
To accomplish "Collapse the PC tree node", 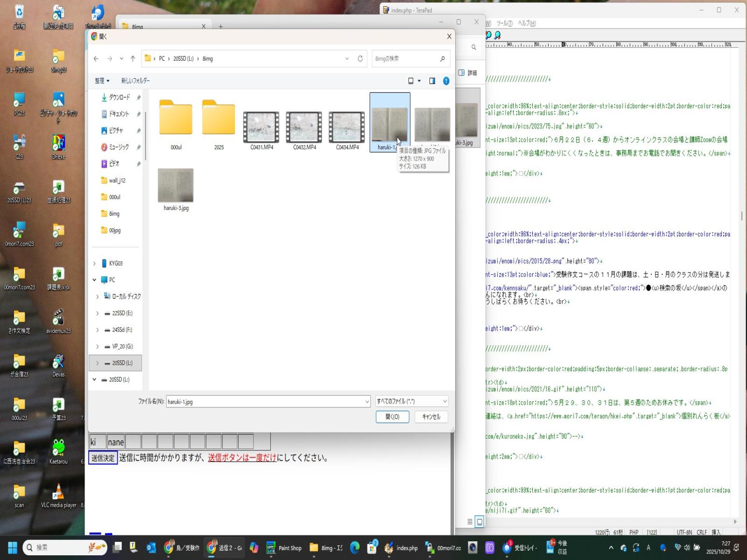I will tap(94, 280).
